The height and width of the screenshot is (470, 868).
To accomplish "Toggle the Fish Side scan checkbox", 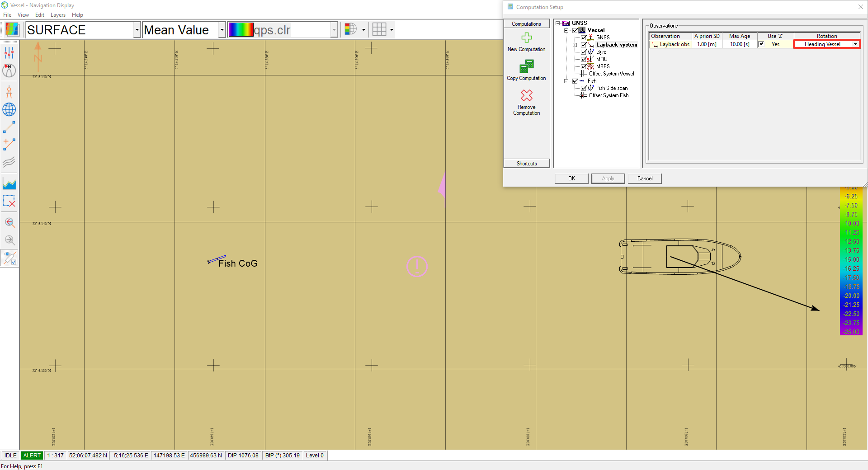I will point(584,88).
